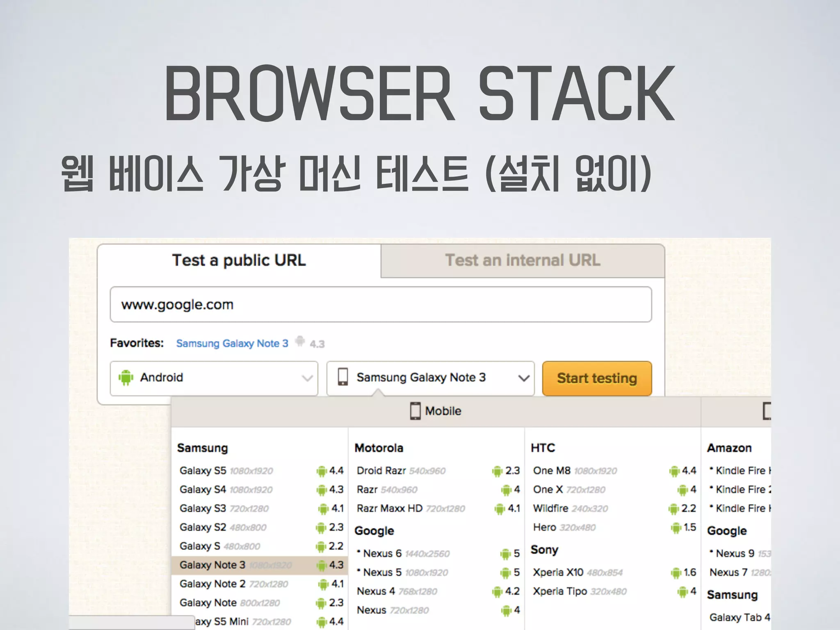Choose Nexus 6 under Google devices

tap(382, 553)
